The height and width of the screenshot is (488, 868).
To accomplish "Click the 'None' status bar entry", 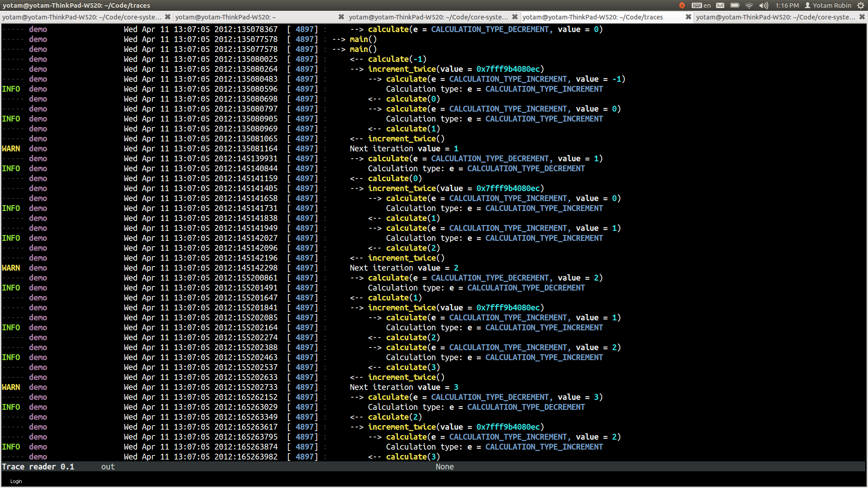I will (x=445, y=467).
